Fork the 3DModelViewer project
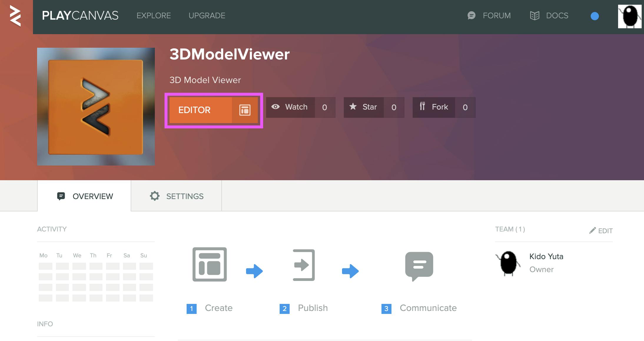The height and width of the screenshot is (341, 644). coord(434,107)
